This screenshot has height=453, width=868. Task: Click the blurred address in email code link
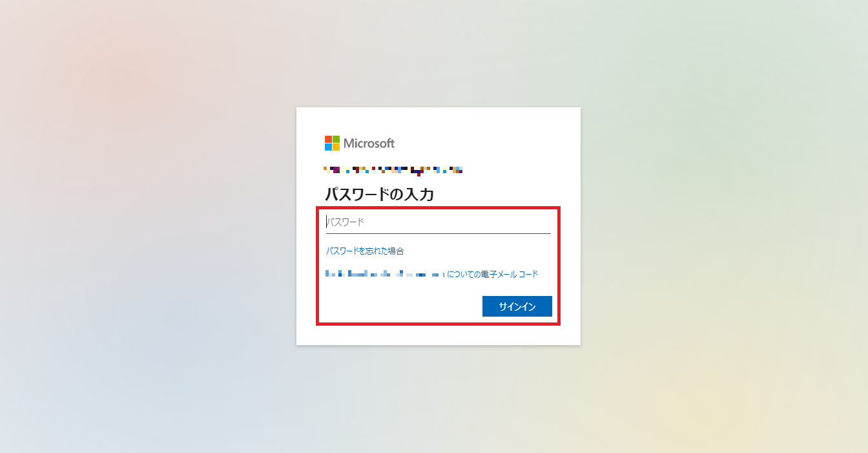[x=386, y=274]
